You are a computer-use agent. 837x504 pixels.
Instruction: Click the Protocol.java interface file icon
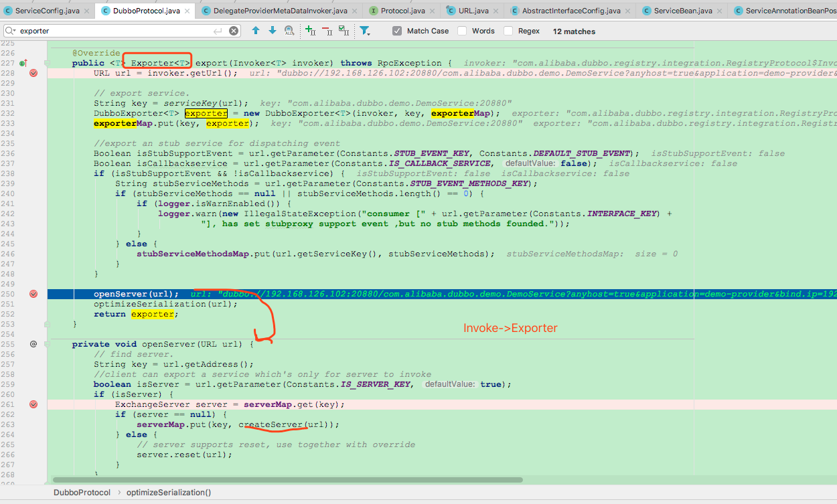pyautogui.click(x=373, y=11)
